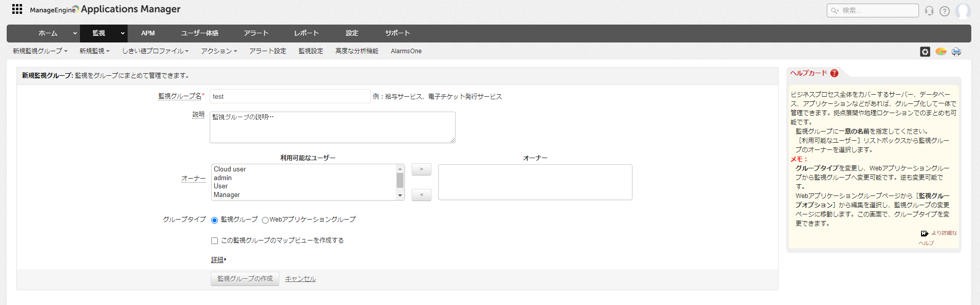Image resolution: width=980 pixels, height=305 pixels.
Task: Enable the map view creation checkbox
Action: tap(215, 241)
